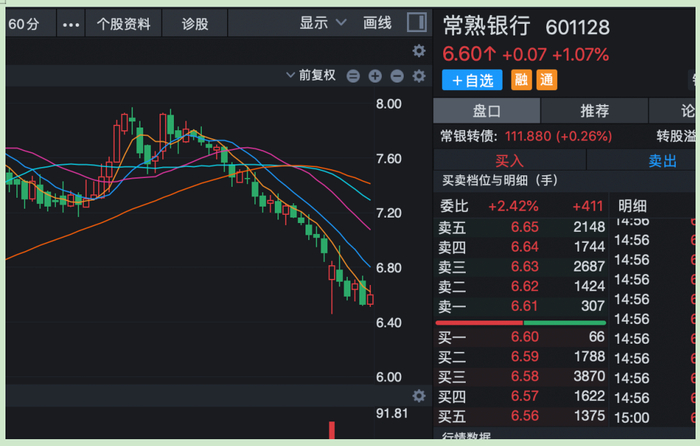Toggle the right side panel layout icon
700x446 pixels.
coord(418,23)
